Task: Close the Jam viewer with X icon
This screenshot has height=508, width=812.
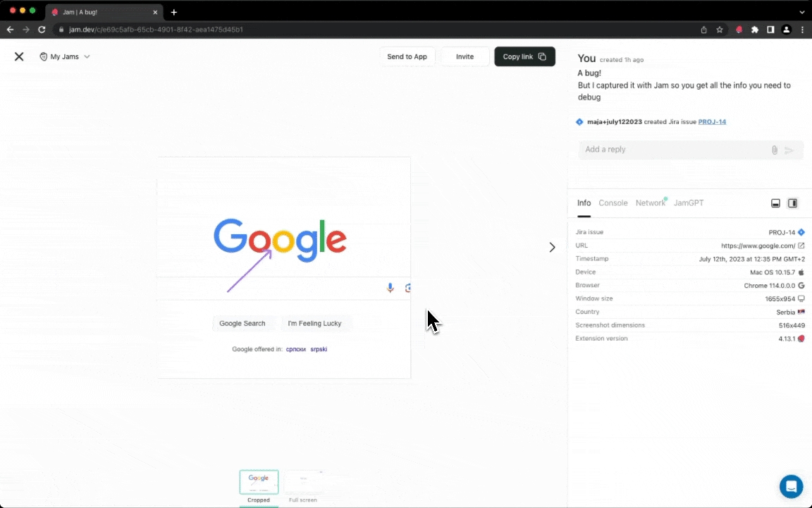Action: pyautogui.click(x=19, y=56)
